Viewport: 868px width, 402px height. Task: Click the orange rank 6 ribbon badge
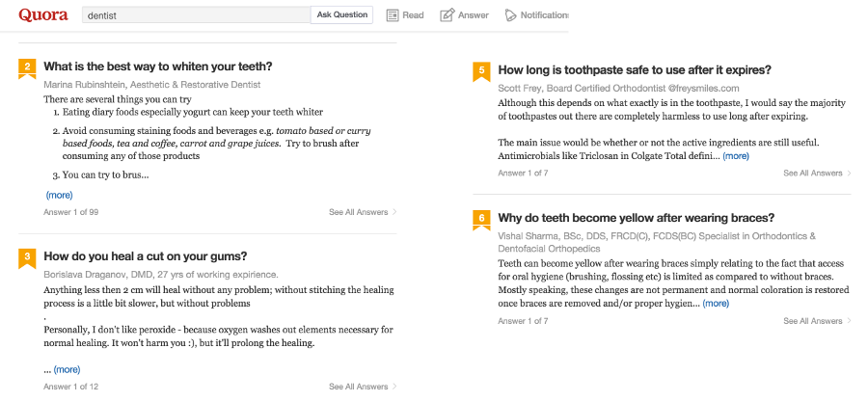pyautogui.click(x=481, y=220)
